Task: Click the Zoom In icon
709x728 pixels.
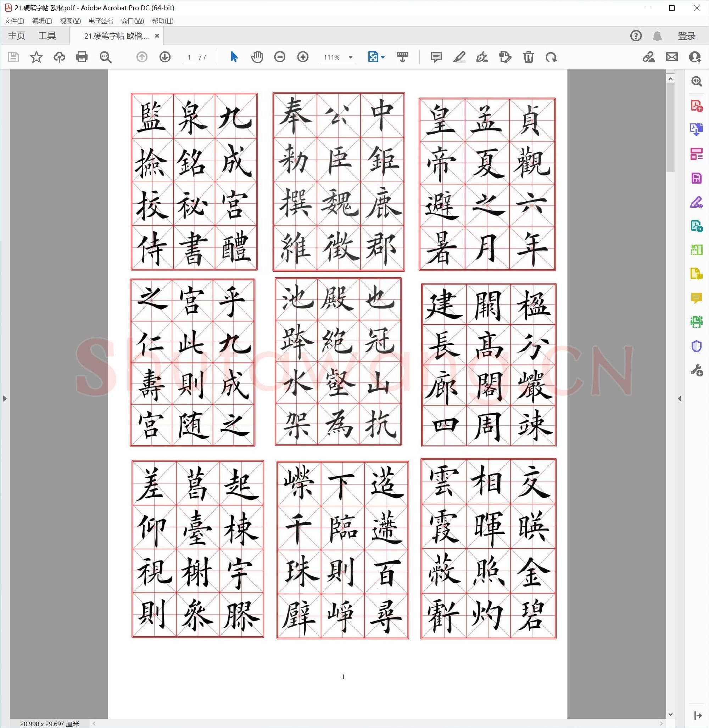Action: (x=303, y=57)
